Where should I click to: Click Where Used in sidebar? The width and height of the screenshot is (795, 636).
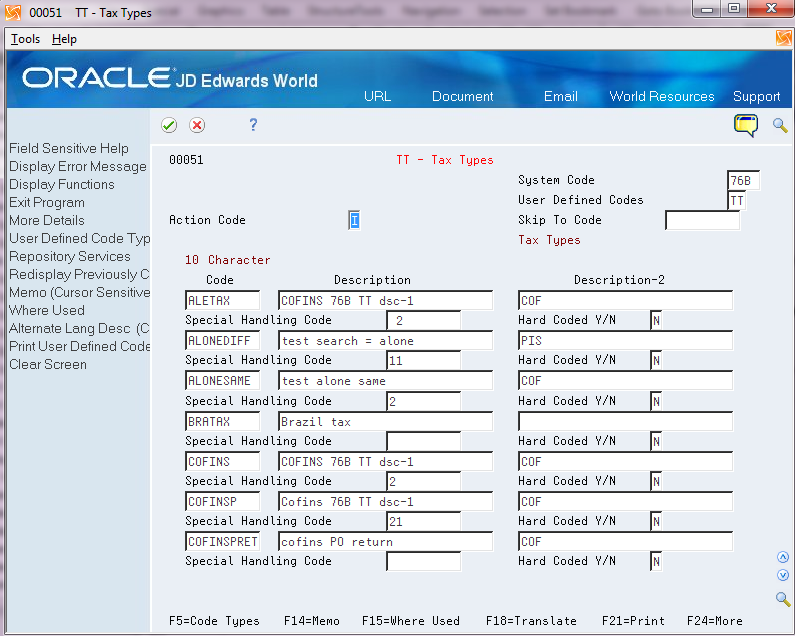(x=47, y=310)
